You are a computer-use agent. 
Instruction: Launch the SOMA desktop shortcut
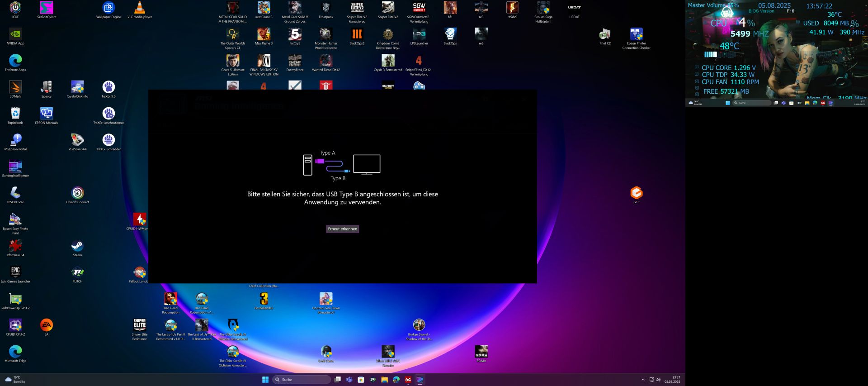click(481, 354)
